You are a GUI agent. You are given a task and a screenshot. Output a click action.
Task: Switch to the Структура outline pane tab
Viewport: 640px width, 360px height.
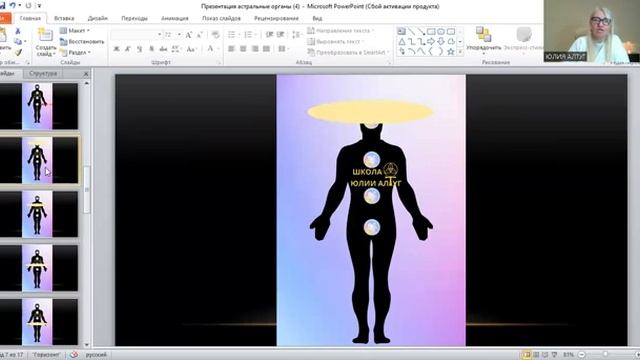(x=43, y=73)
